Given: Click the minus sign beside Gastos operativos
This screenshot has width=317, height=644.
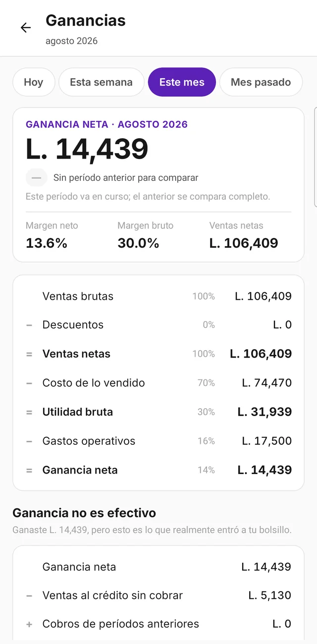Looking at the screenshot, I should coord(29,441).
